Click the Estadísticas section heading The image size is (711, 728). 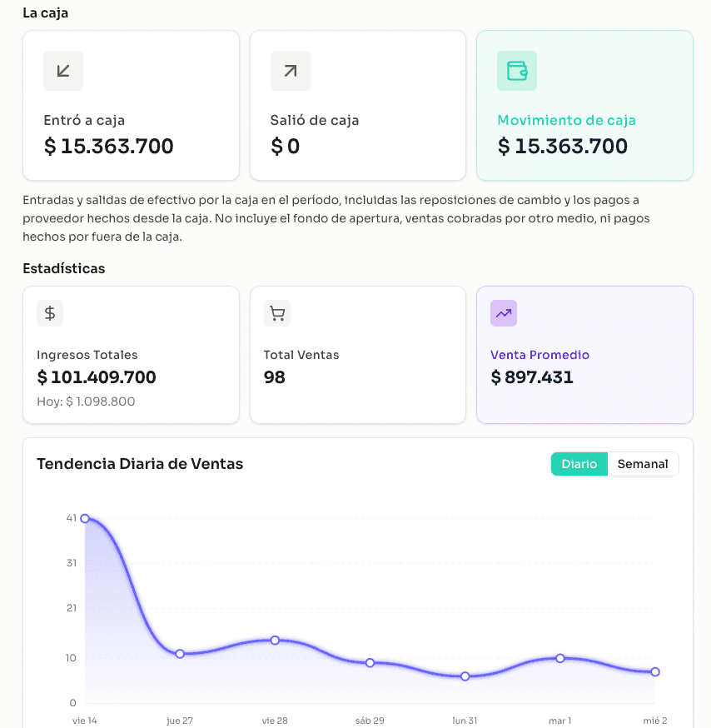64,268
